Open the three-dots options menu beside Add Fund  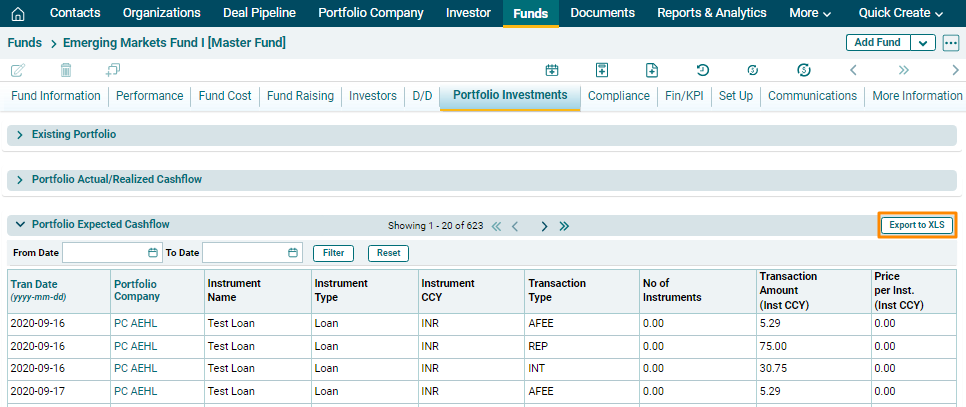pos(950,43)
